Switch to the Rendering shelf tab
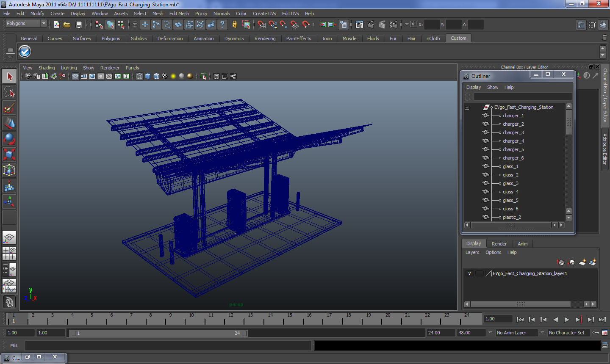Viewport: 610px width, 364px height. click(x=265, y=39)
